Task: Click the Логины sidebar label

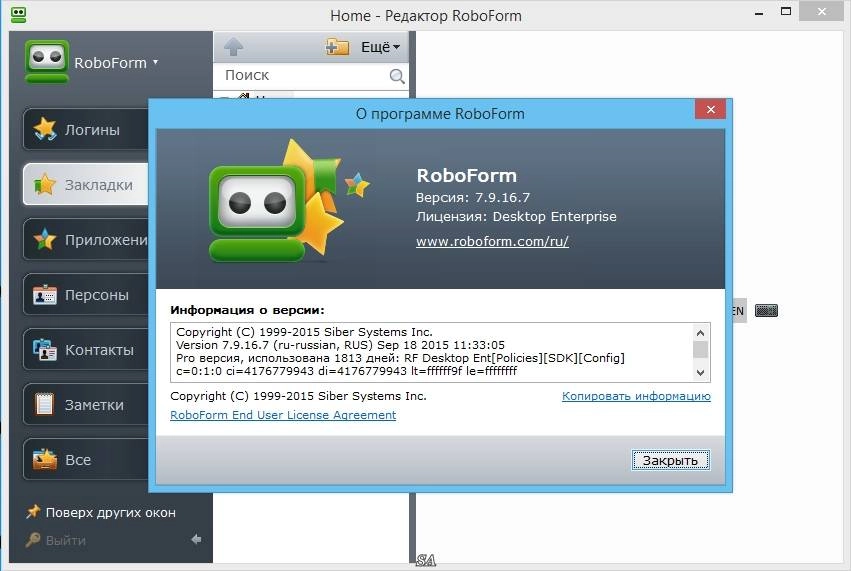Action: coord(92,130)
